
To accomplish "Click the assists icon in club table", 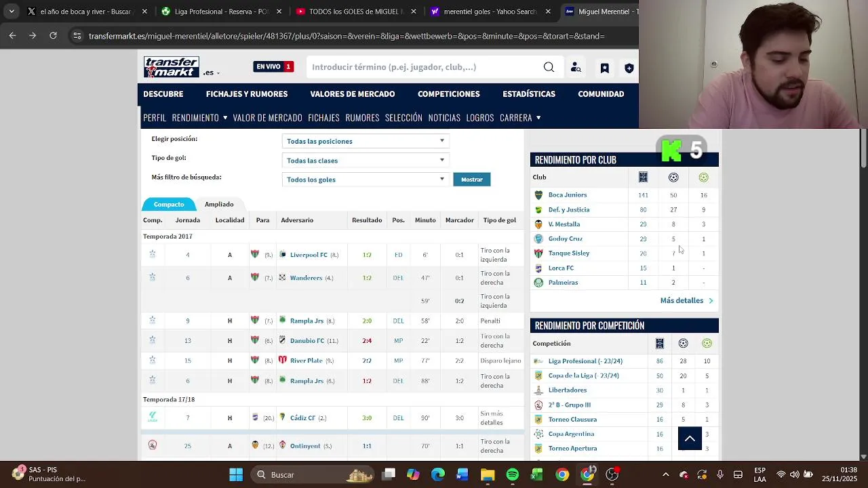I will click(x=703, y=178).
